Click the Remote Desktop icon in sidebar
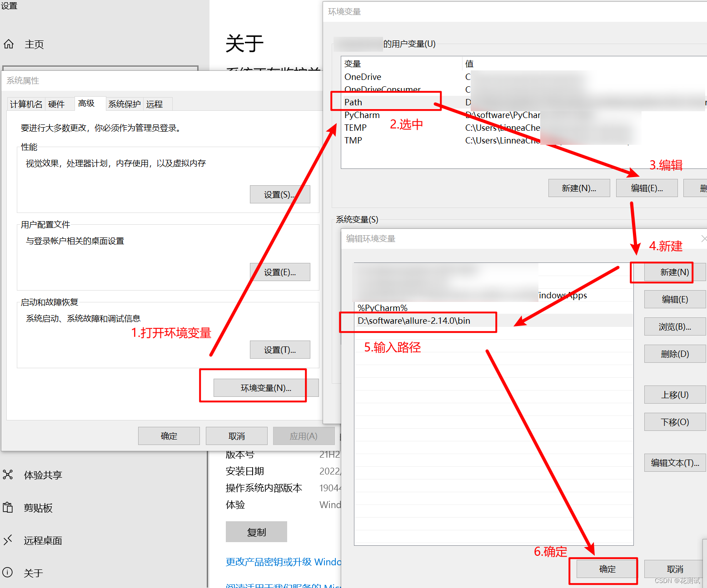Viewport: 707px width, 588px height. (8, 540)
